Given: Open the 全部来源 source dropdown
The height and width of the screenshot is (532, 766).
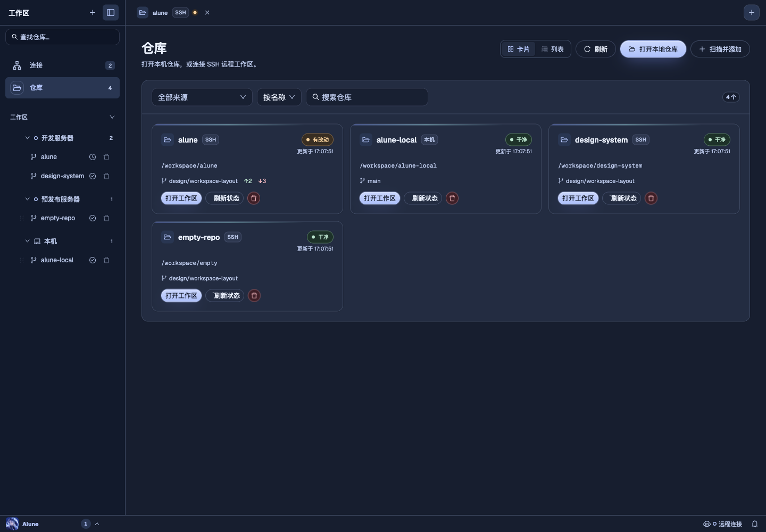Looking at the screenshot, I should coord(202,97).
